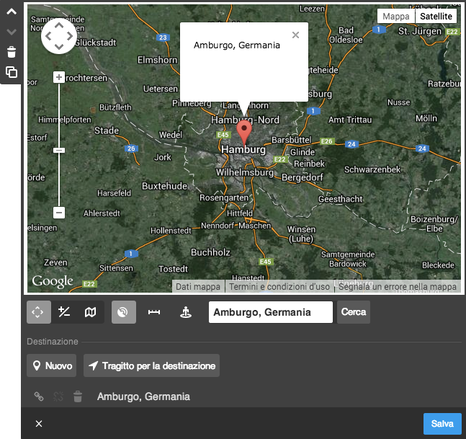
Task: Pan the map right with the arrow
Action: (70, 36)
